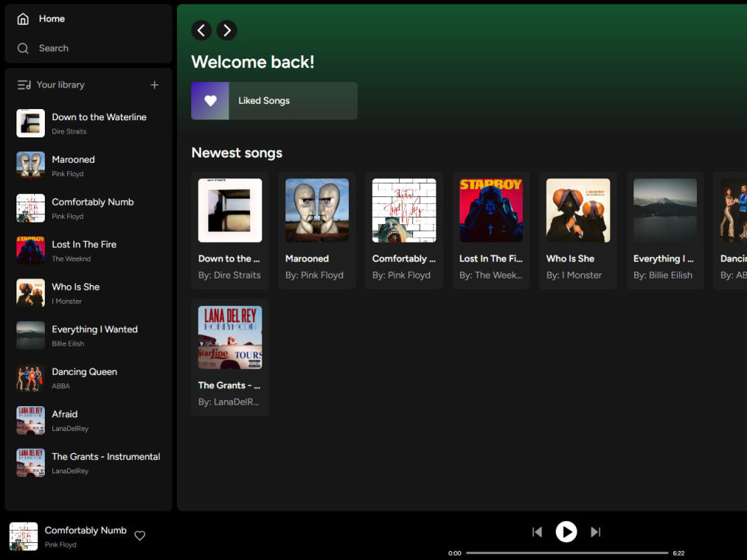Select Everything I Wanted in library
The image size is (747, 560).
click(x=89, y=335)
